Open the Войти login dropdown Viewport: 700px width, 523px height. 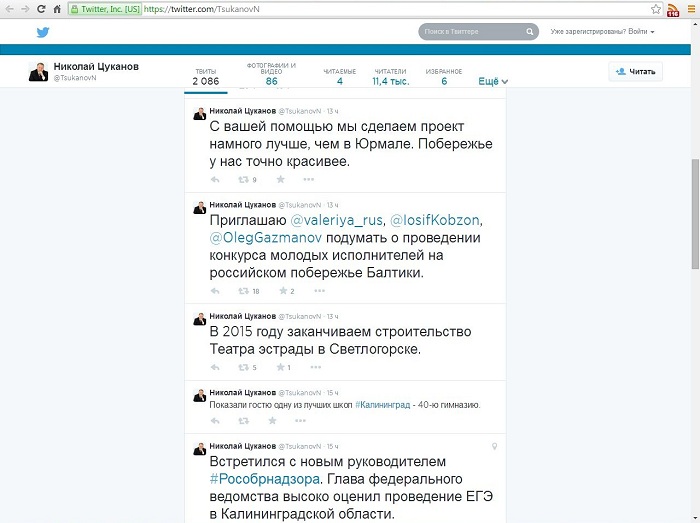pyautogui.click(x=641, y=32)
